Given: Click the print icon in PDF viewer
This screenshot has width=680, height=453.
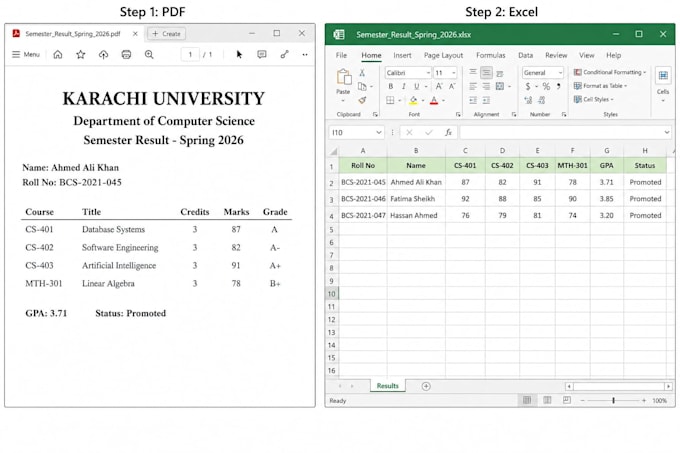Looking at the screenshot, I should point(126,54).
